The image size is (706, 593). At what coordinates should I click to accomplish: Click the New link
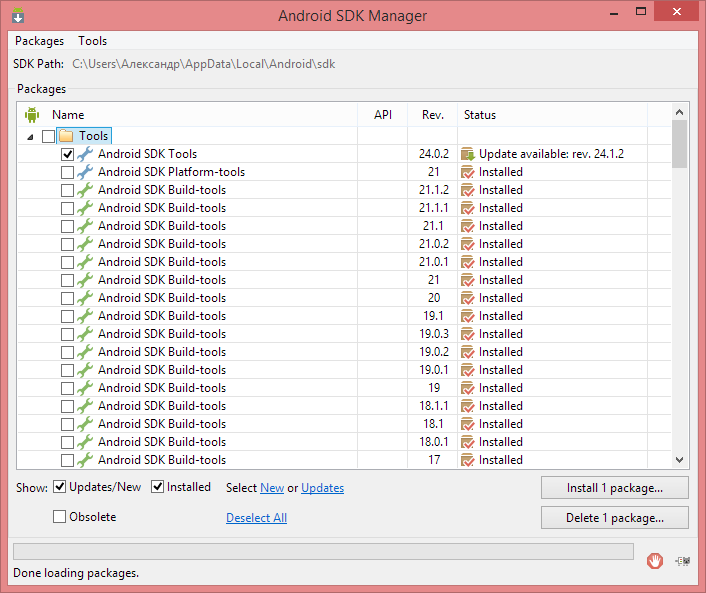click(272, 488)
